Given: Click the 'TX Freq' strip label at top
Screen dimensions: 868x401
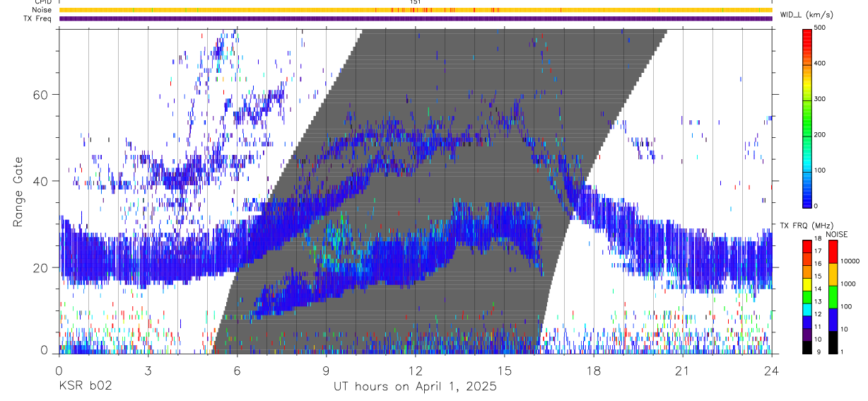Looking at the screenshot, I should tap(39, 18).
